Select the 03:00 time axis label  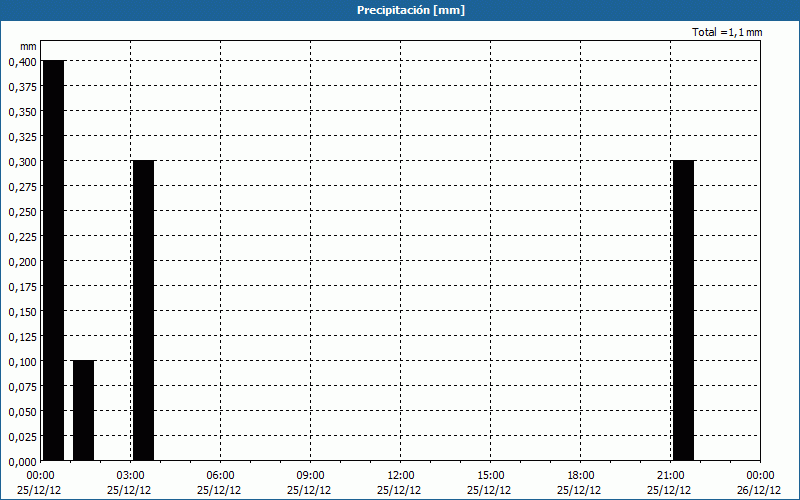pos(131,476)
